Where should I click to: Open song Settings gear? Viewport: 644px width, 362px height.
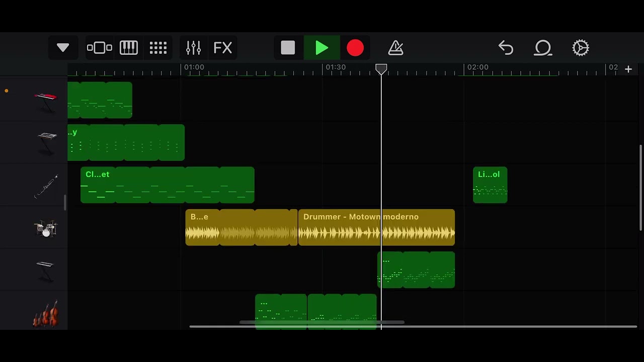[x=581, y=48]
